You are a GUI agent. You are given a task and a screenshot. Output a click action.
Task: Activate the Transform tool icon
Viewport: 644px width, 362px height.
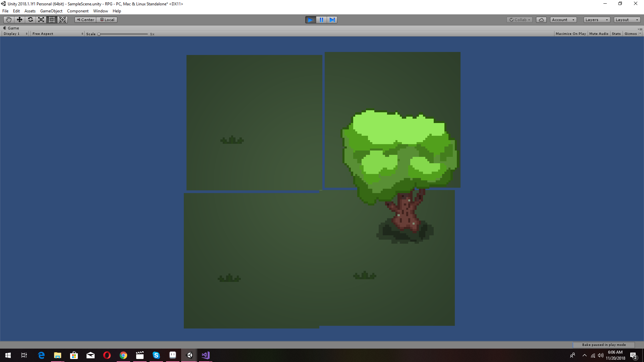(x=62, y=19)
